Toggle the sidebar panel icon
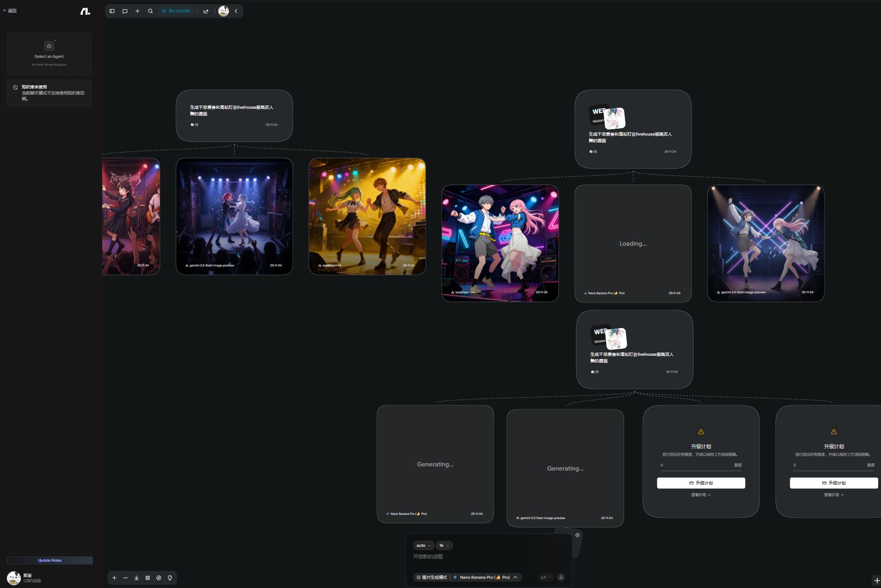 click(x=112, y=11)
